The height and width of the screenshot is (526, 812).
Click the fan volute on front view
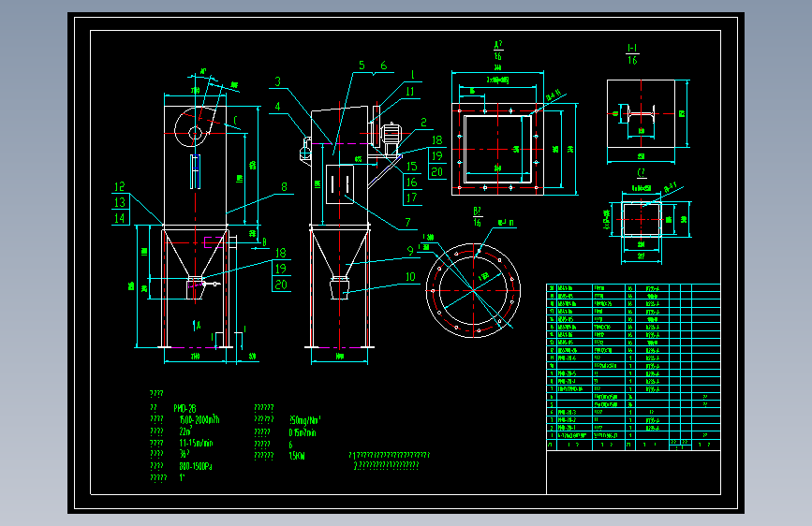(x=196, y=127)
